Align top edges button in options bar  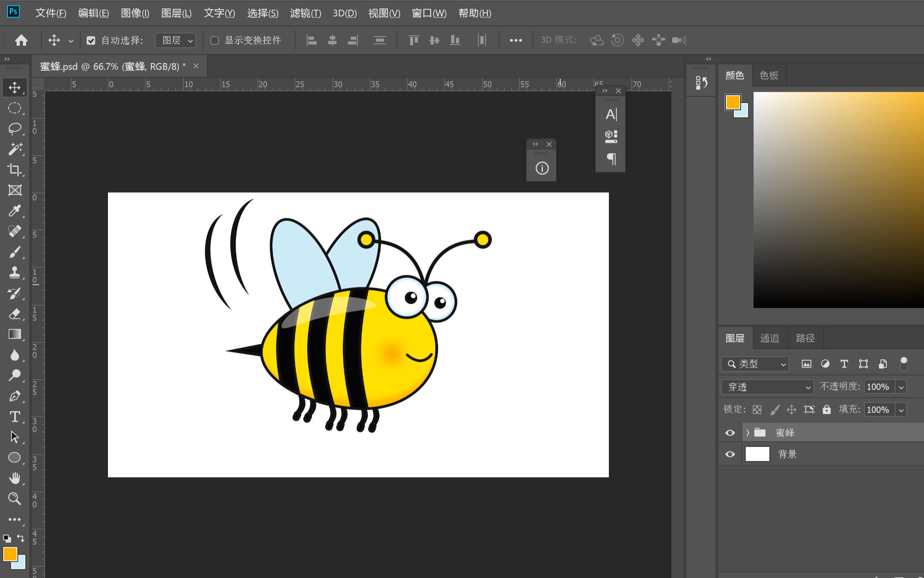(x=414, y=40)
